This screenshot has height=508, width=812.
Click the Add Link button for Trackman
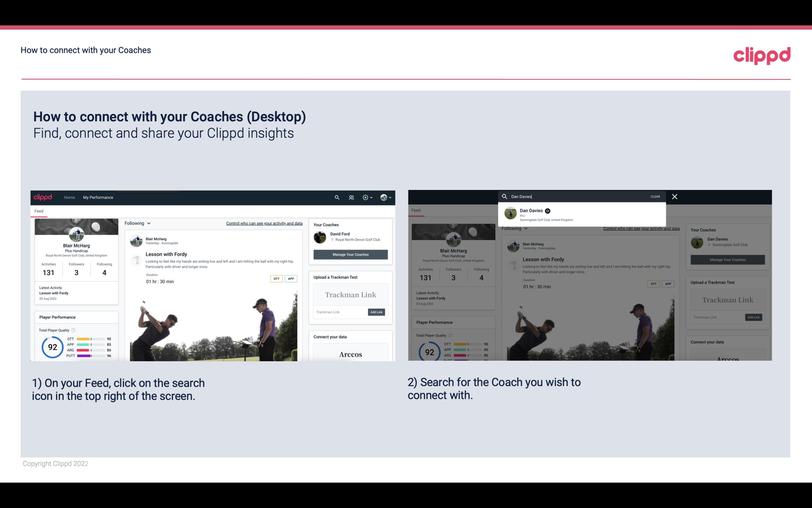point(377,311)
